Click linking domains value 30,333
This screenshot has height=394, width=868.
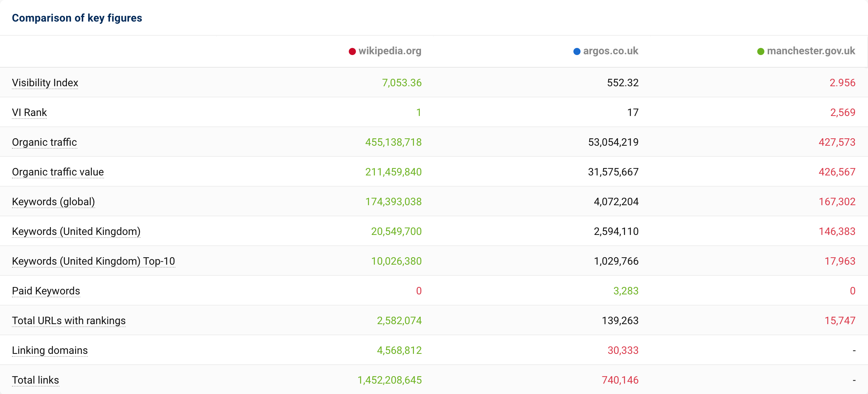623,350
